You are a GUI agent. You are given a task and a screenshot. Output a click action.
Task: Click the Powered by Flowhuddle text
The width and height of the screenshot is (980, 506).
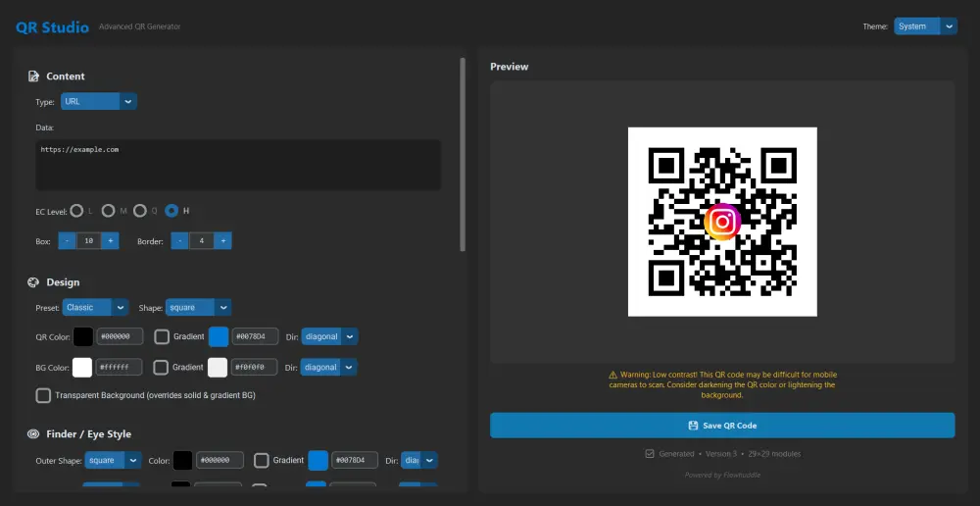(x=722, y=475)
